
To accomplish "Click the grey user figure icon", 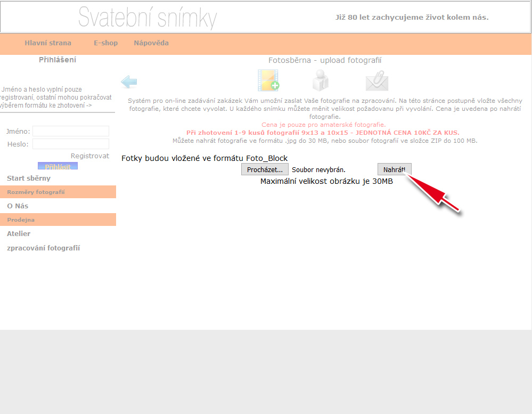I will (320, 80).
